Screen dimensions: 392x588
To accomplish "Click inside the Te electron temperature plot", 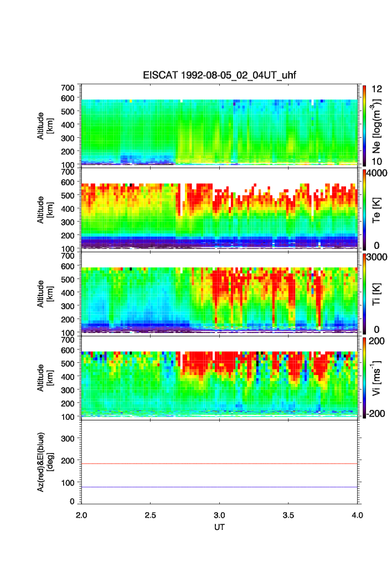I will click(x=219, y=210).
